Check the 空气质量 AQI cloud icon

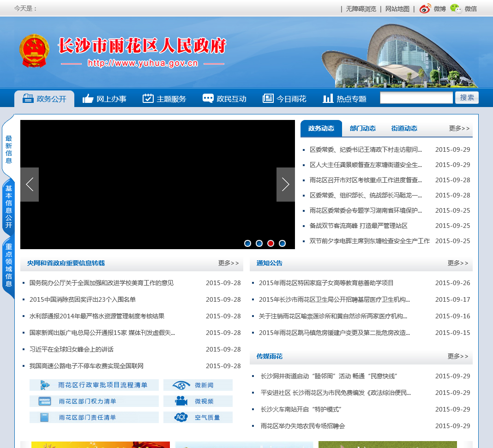(x=181, y=418)
